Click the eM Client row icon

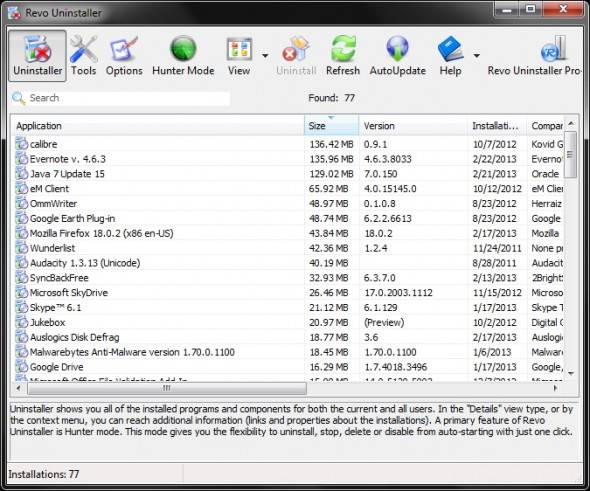(22, 188)
